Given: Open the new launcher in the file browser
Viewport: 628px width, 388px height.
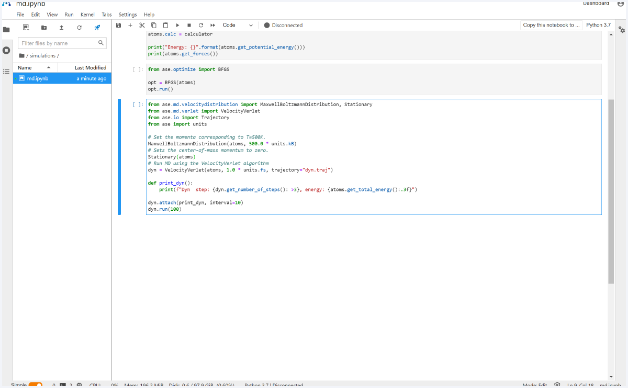Looking at the screenshot, I should (x=26, y=27).
